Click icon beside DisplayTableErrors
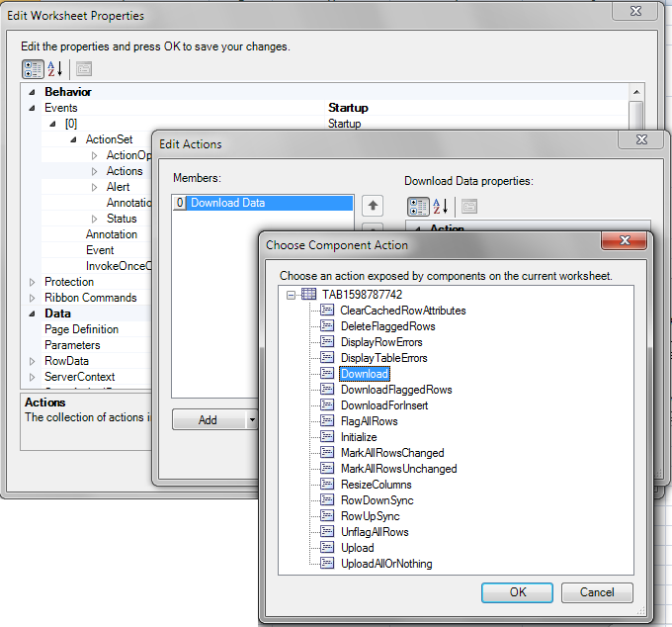Image resolution: width=672 pixels, height=627 pixels. pyautogui.click(x=327, y=358)
